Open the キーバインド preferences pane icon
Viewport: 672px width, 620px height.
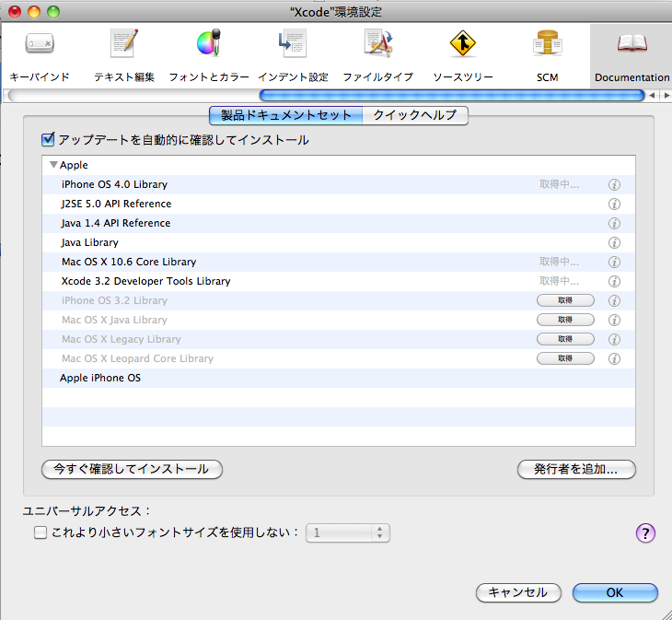(39, 44)
